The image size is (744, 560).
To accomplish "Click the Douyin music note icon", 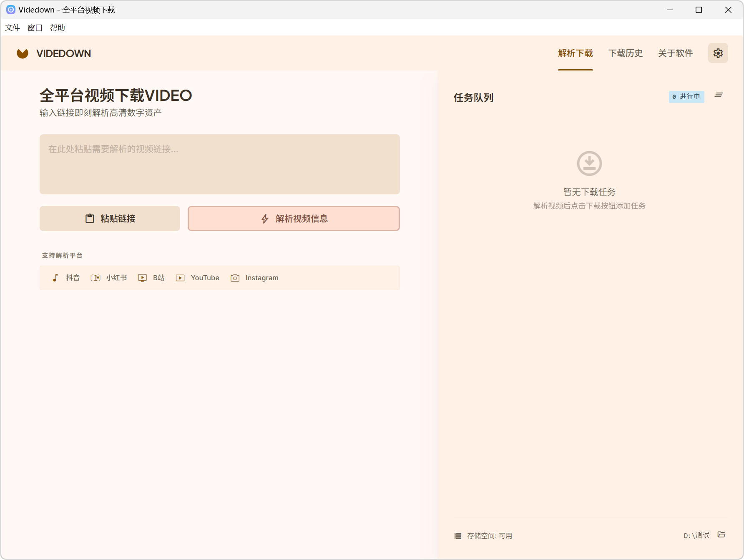I will pos(55,278).
